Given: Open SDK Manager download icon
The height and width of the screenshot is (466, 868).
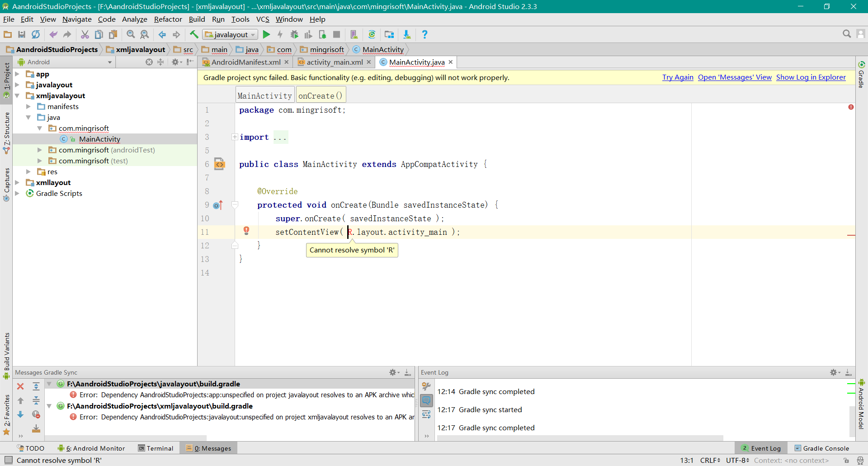Looking at the screenshot, I should coord(407,34).
